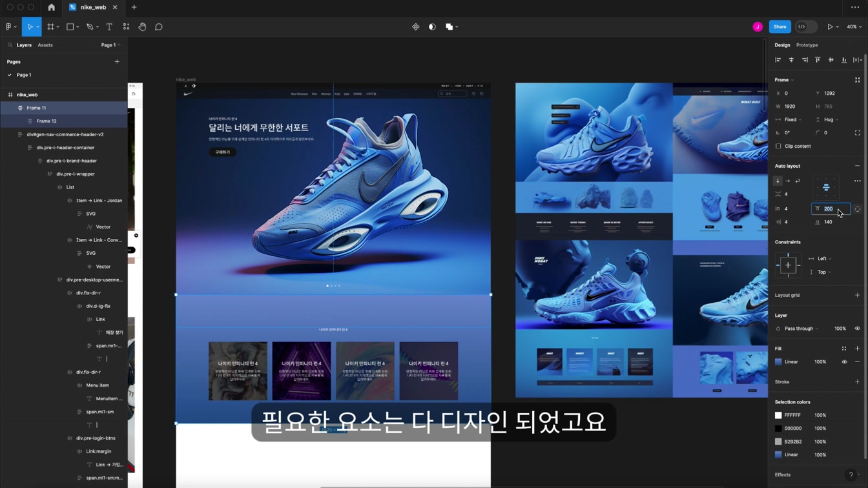
Task: Switch to the Design tab
Action: click(x=782, y=45)
